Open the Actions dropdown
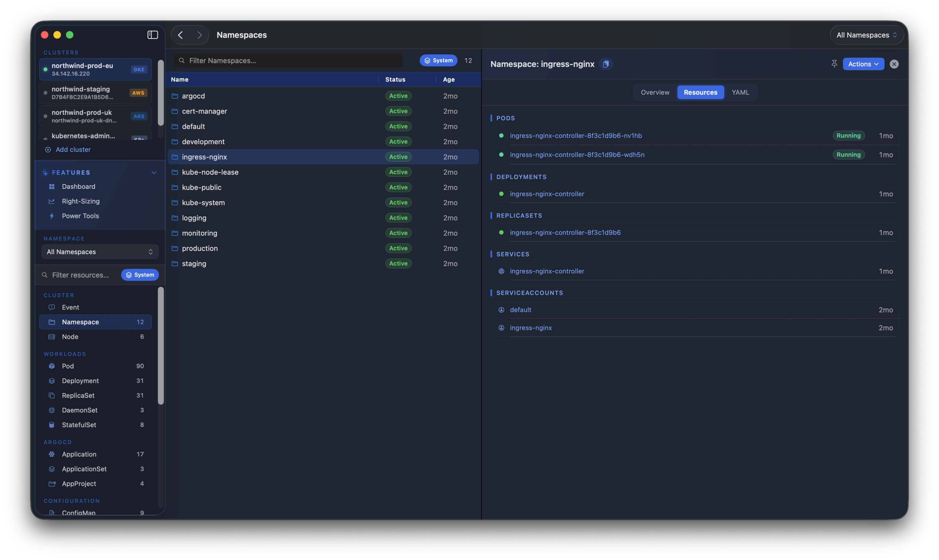The image size is (939, 560). (863, 64)
